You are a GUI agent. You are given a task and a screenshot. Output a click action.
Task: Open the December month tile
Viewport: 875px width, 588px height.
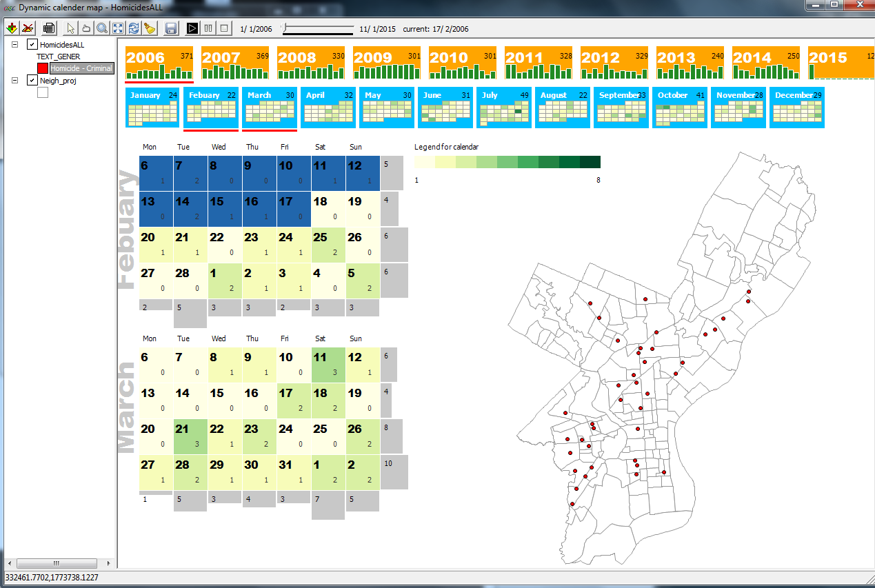point(797,108)
